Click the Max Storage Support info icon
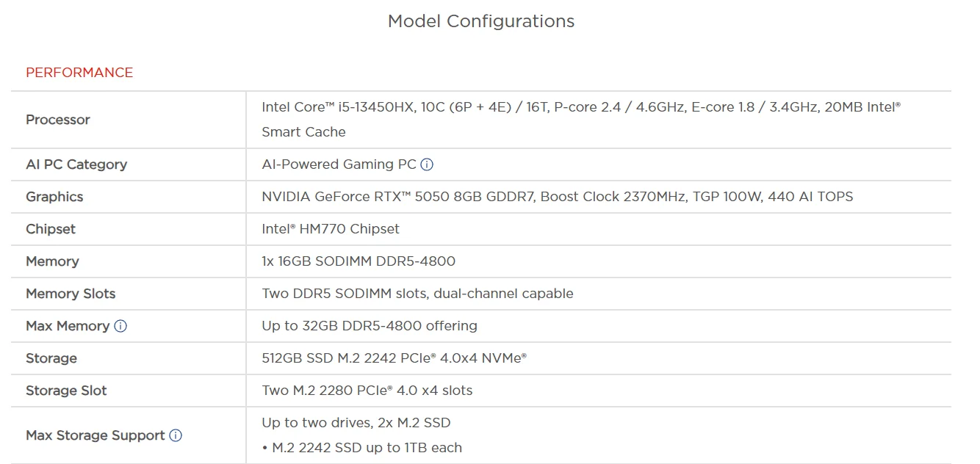Screen dimensions: 980x464 (176, 435)
